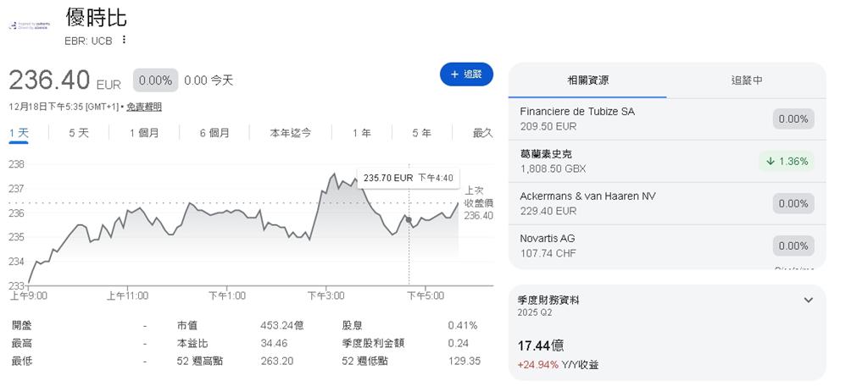Click the 開盤 label
The width and height of the screenshot is (868, 392).
click(21, 326)
